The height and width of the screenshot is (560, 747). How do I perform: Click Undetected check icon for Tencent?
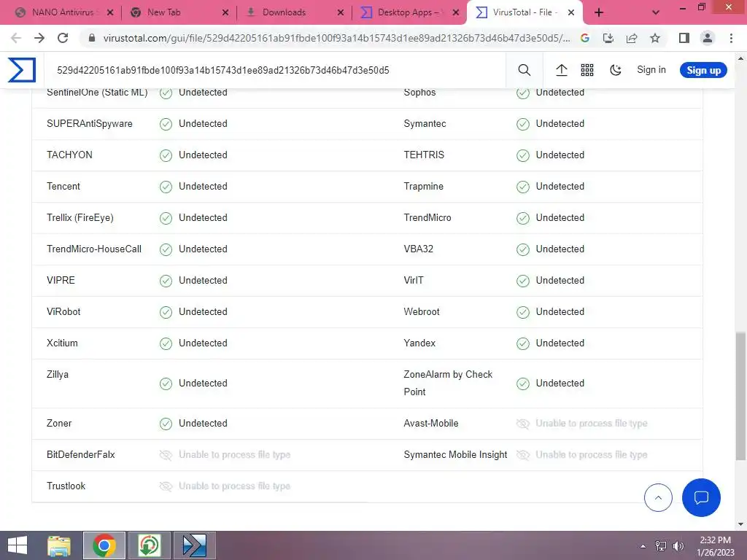(x=166, y=187)
